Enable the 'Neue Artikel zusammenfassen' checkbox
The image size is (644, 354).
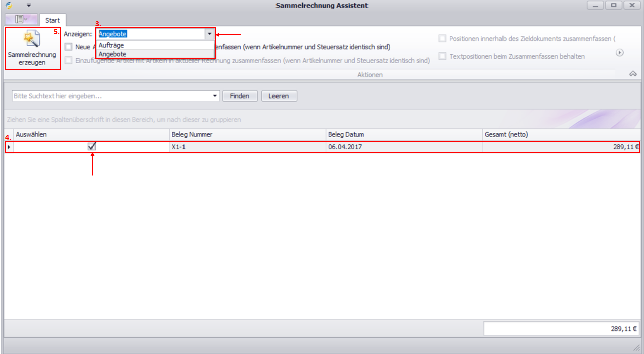(69, 47)
